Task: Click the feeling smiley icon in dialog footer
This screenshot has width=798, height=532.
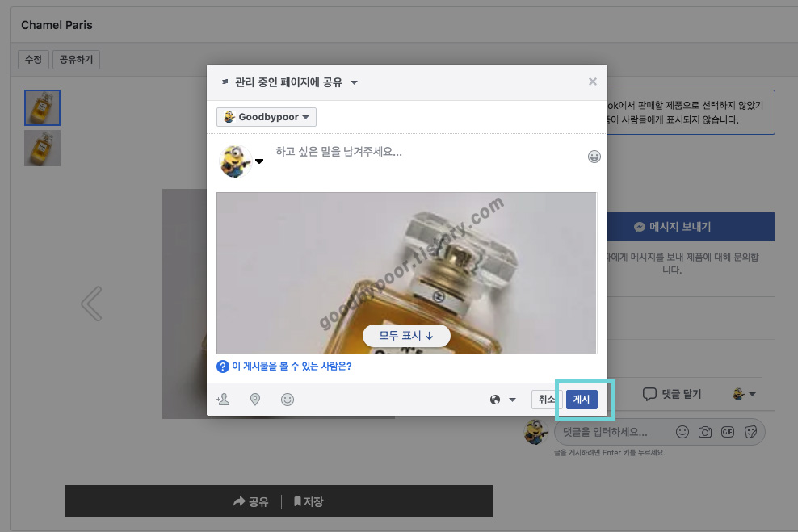Action: point(288,400)
